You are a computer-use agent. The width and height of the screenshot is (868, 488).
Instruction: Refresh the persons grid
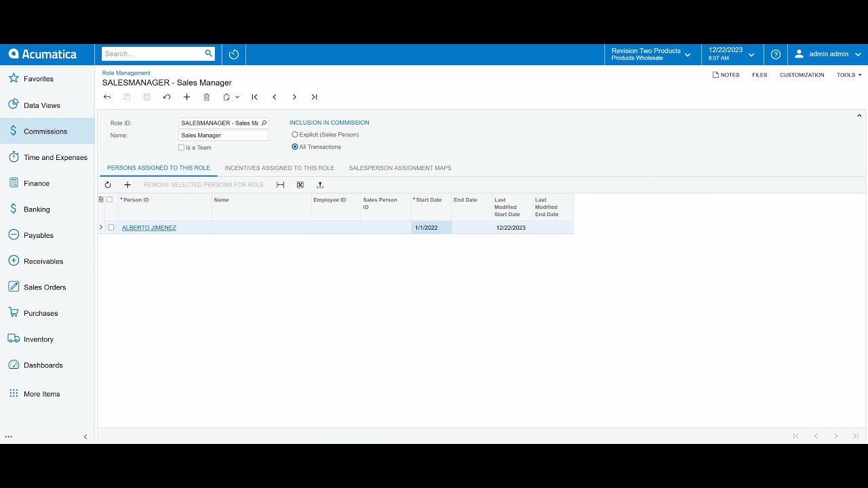(108, 184)
